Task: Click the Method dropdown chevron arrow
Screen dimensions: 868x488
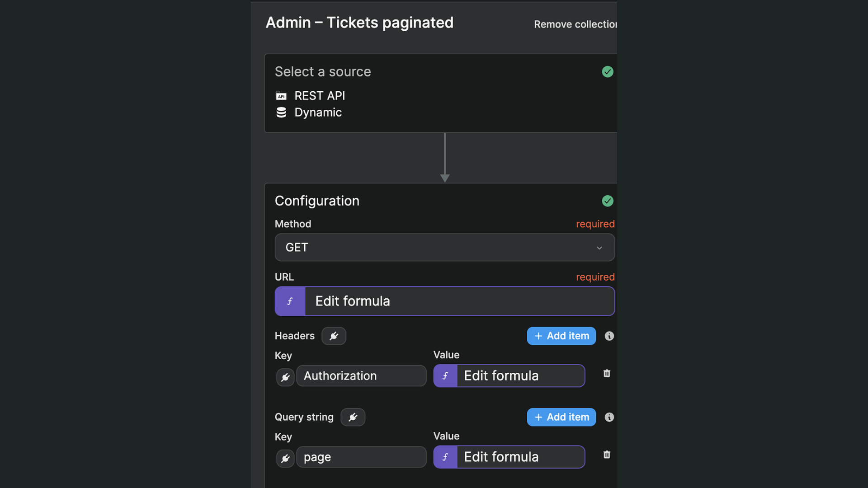Action: pyautogui.click(x=599, y=248)
